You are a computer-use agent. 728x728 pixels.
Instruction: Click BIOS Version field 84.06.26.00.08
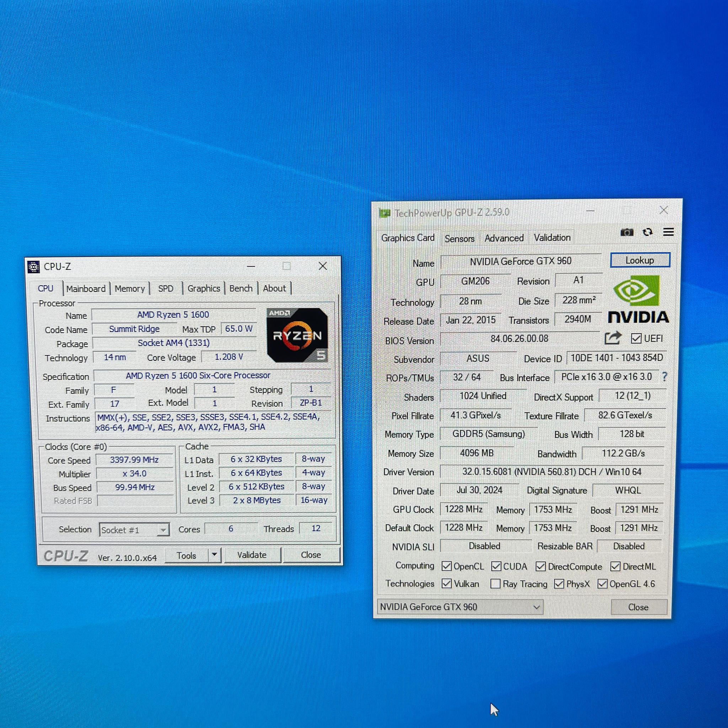pos(519,338)
